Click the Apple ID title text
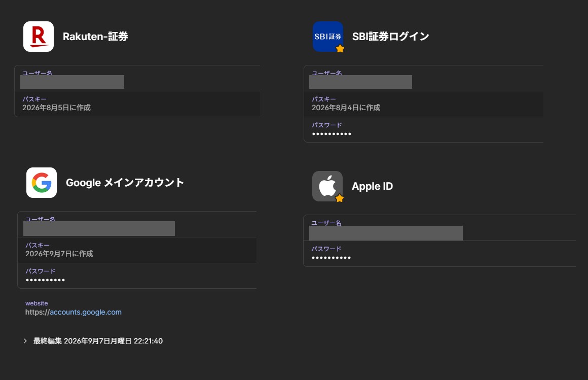The height and width of the screenshot is (380, 588). click(372, 186)
